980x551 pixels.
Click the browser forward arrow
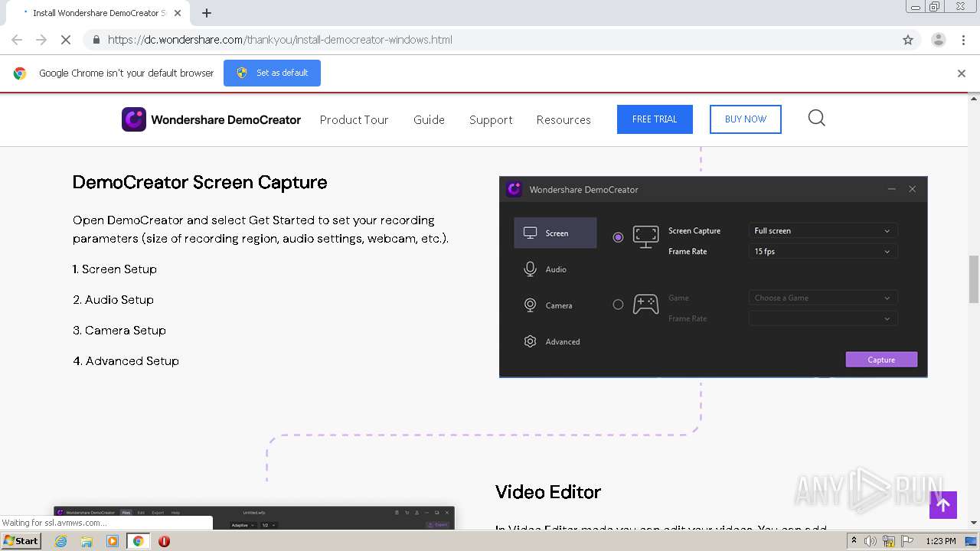click(x=41, y=40)
